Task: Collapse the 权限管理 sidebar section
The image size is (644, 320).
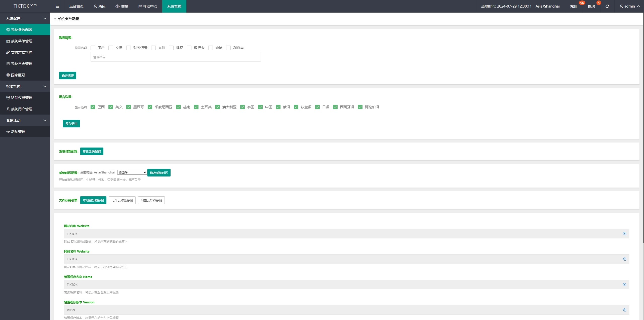Action: [25, 86]
